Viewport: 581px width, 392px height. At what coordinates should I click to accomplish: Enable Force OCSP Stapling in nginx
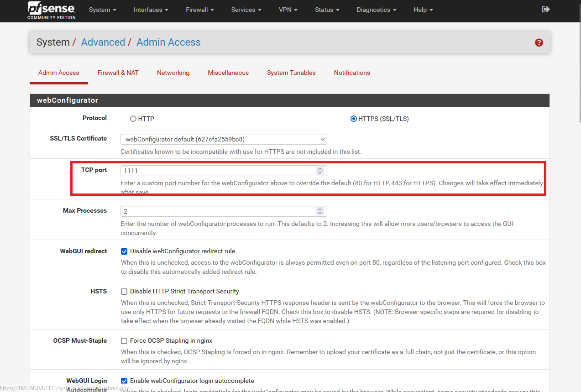[124, 340]
